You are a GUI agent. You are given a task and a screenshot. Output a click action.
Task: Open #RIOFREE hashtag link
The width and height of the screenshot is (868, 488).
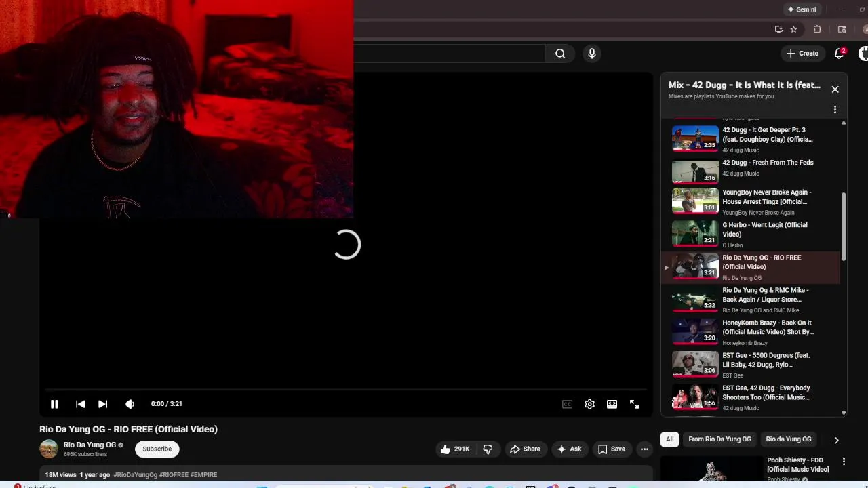(174, 475)
